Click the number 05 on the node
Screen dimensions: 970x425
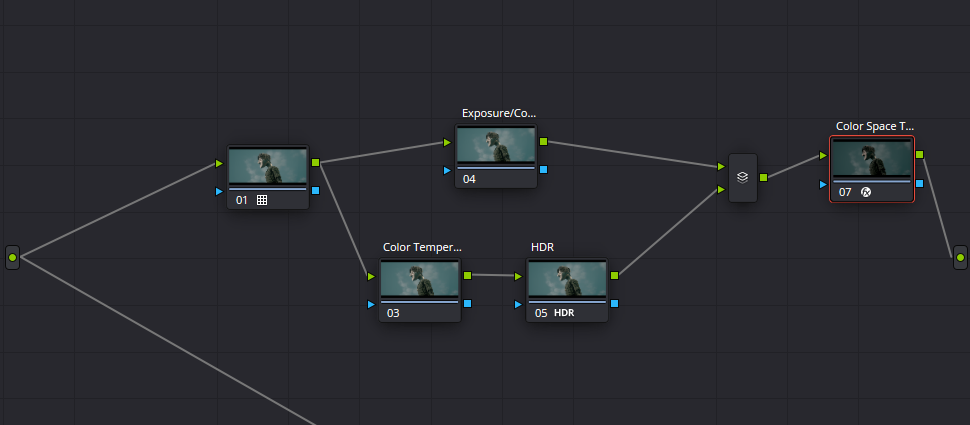pos(541,313)
